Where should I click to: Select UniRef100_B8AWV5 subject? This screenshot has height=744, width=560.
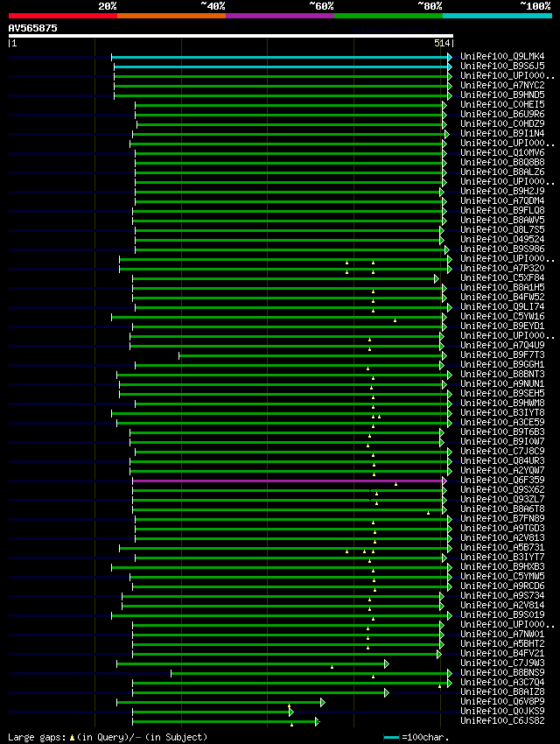[502, 221]
